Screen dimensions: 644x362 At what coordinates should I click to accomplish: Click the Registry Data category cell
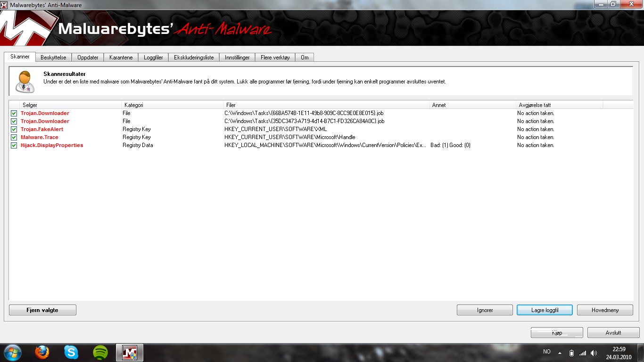[x=138, y=145]
